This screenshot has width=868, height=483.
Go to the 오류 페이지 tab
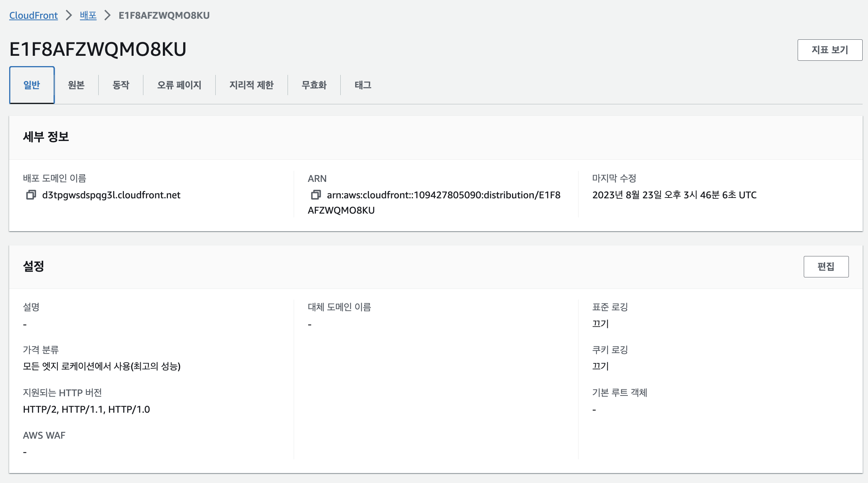(x=179, y=85)
